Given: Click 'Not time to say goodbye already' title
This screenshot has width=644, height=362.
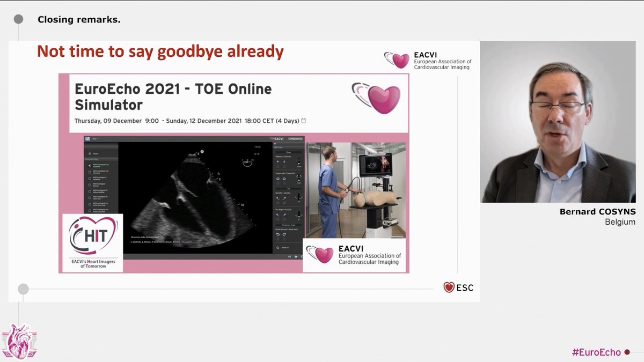Looking at the screenshot, I should click(x=160, y=51).
